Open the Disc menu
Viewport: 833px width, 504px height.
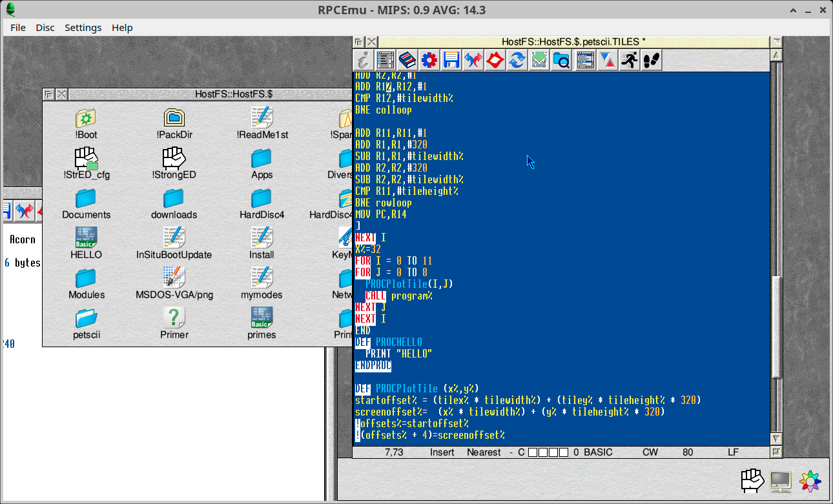[45, 28]
